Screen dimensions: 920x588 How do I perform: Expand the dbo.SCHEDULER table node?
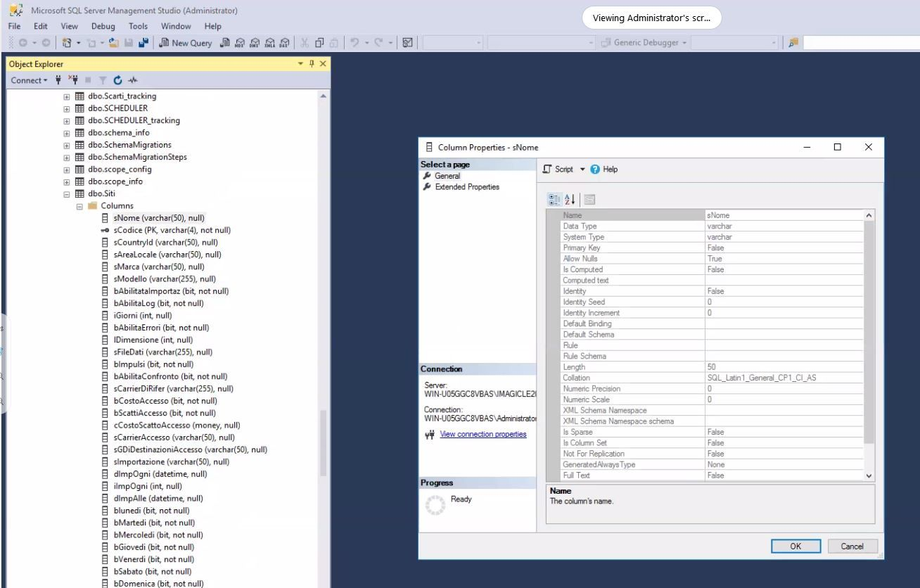coord(68,108)
